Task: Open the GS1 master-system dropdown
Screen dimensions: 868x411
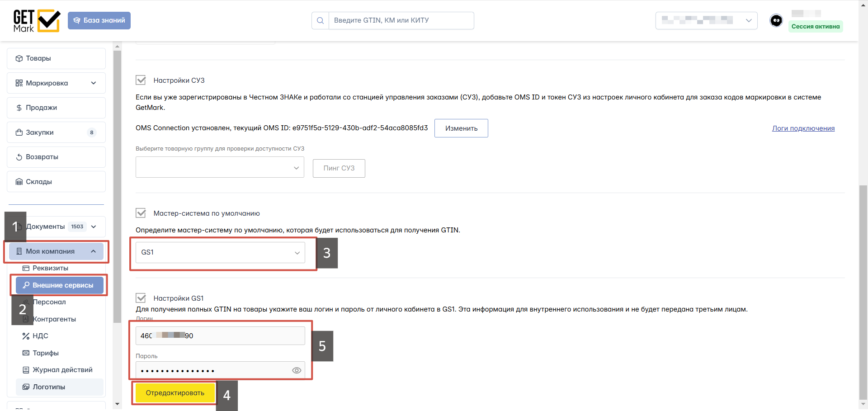Action: coord(220,252)
